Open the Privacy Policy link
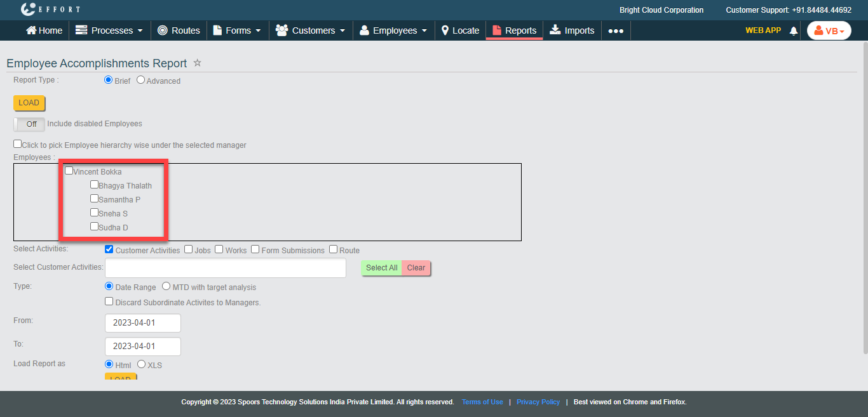This screenshot has width=868, height=417. pos(538,402)
